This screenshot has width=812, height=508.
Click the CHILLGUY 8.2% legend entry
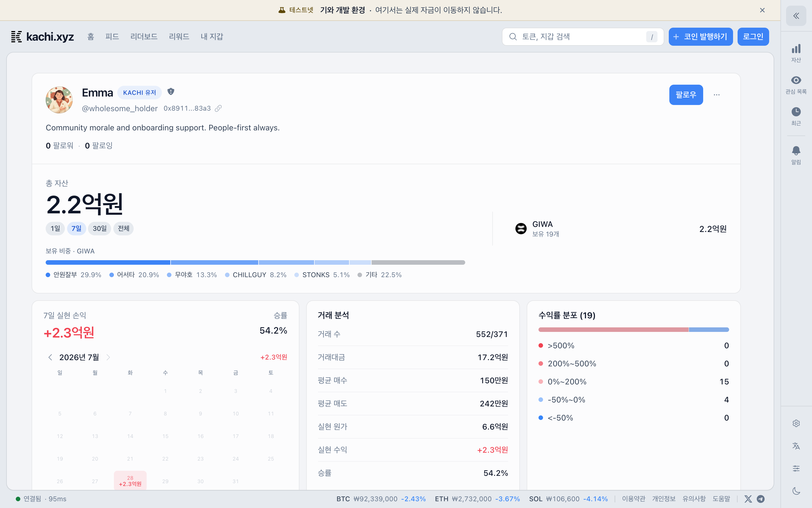click(256, 275)
